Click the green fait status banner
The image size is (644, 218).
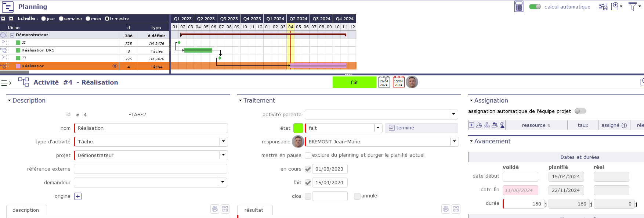[354, 82]
